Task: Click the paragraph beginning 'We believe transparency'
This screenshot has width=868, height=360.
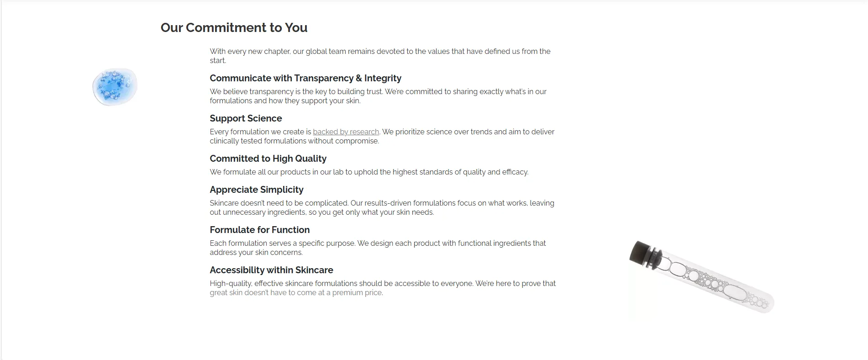Action: pyautogui.click(x=378, y=96)
